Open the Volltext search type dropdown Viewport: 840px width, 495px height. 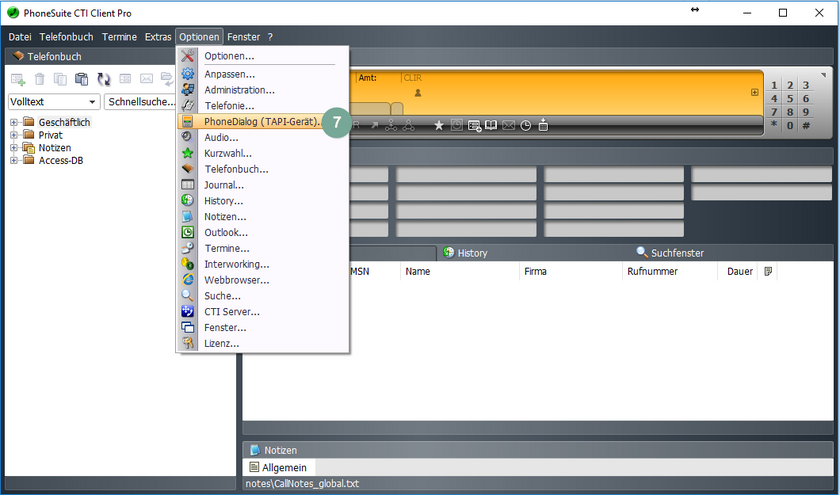point(93,102)
